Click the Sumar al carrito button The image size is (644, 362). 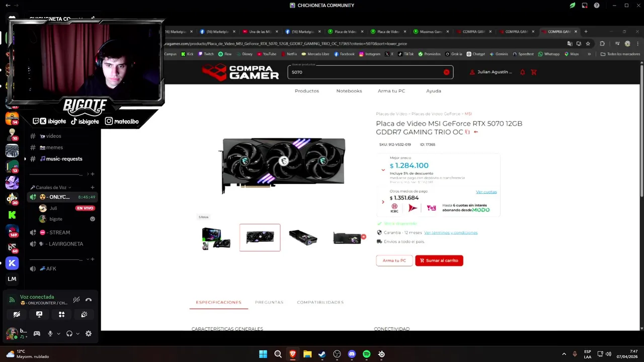tap(439, 260)
